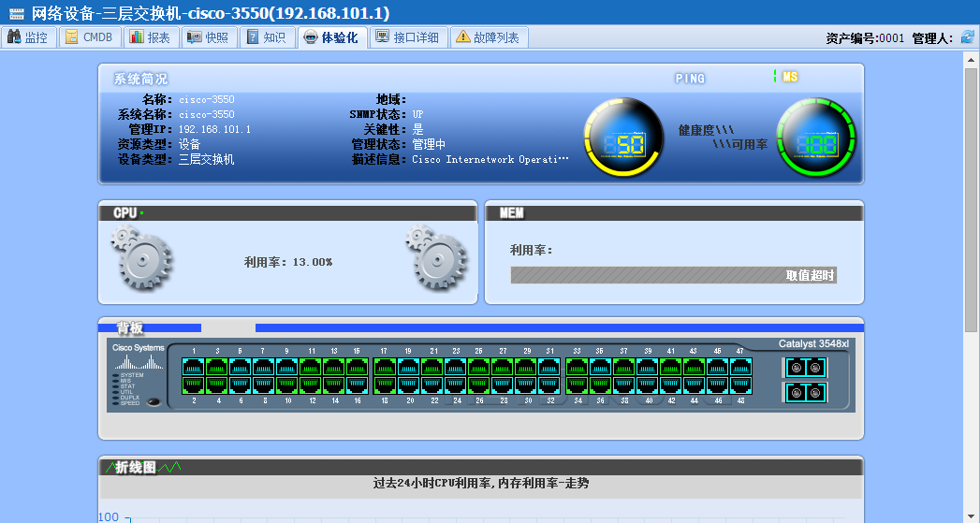Click the CPU utilization value 13.00%
Image resolution: width=980 pixels, height=523 pixels.
313,262
